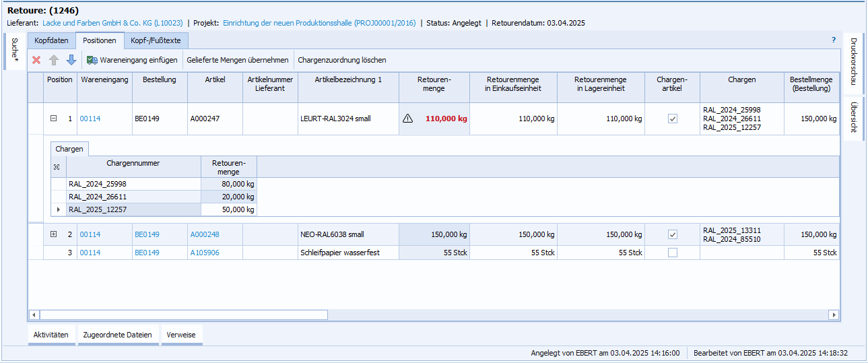Screen dimensions: 868x363
Task: Collapse position 1 batch details
Action: [54, 119]
